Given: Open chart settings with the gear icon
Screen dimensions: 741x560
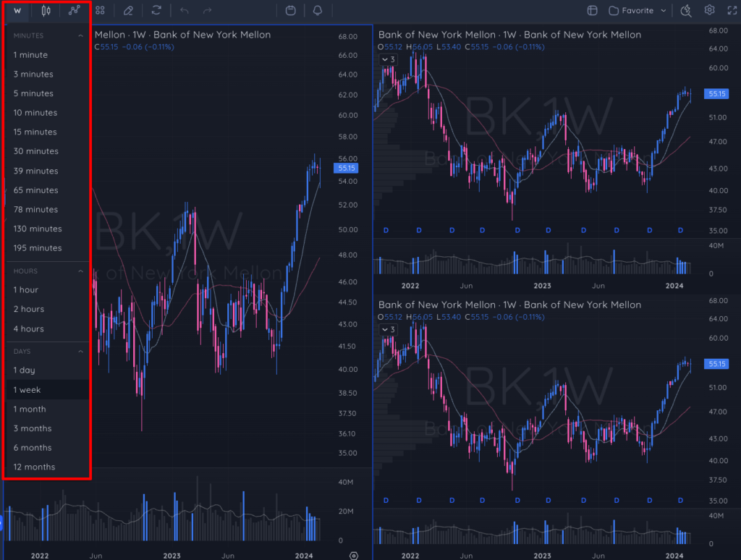Looking at the screenshot, I should [709, 10].
